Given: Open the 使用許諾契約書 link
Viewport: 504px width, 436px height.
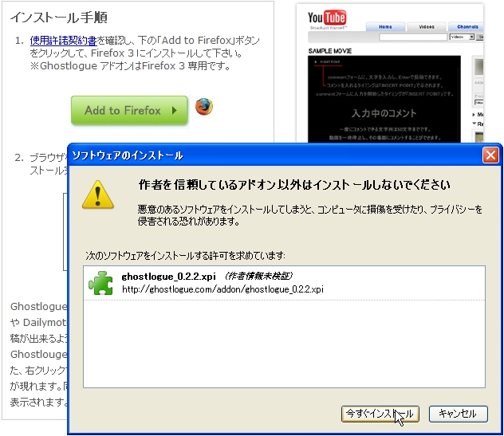Looking at the screenshot, I should click(63, 41).
